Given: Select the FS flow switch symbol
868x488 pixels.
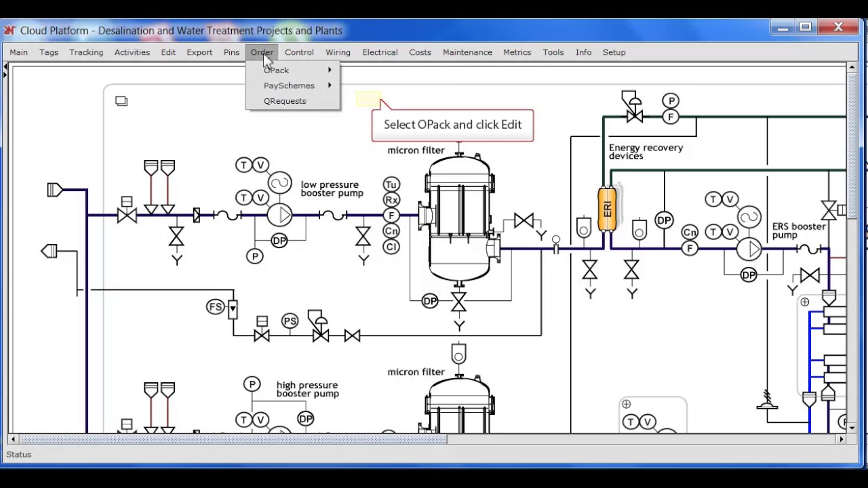Looking at the screenshot, I should click(x=216, y=307).
